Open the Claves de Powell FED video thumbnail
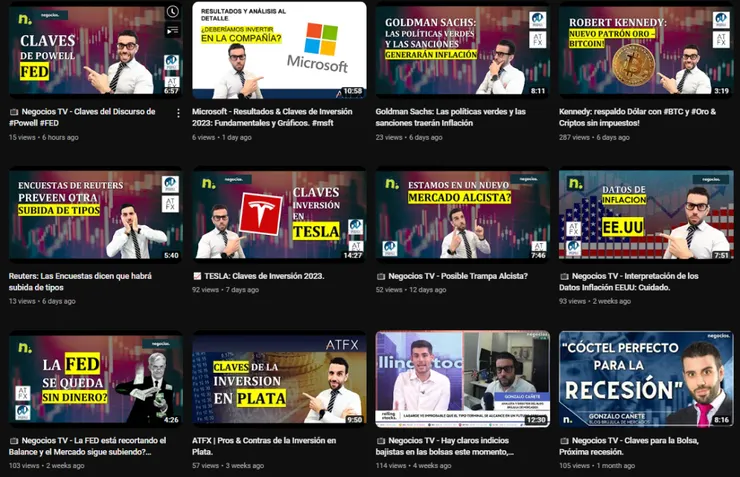 (x=96, y=50)
